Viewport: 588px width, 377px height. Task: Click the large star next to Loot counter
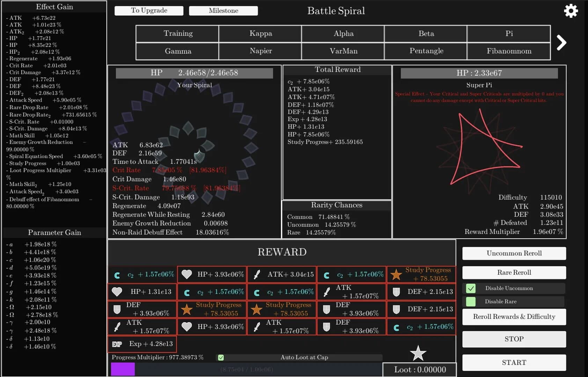tap(418, 353)
